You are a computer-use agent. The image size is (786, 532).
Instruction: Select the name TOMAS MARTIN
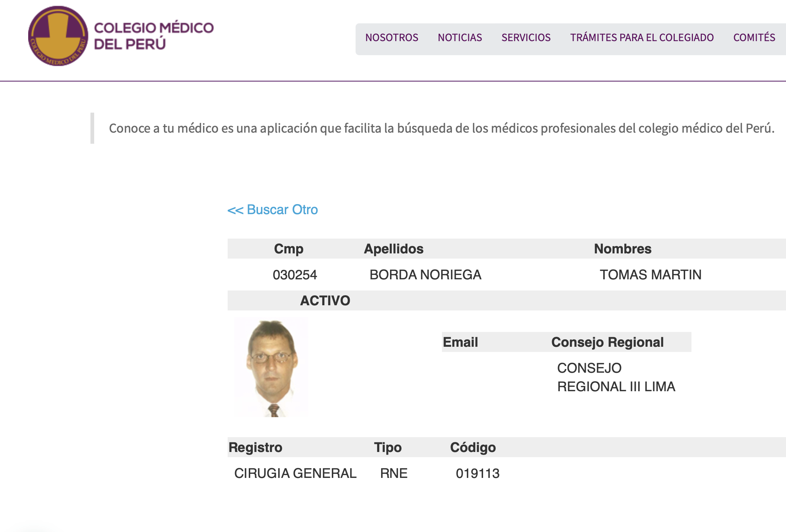[650, 275]
